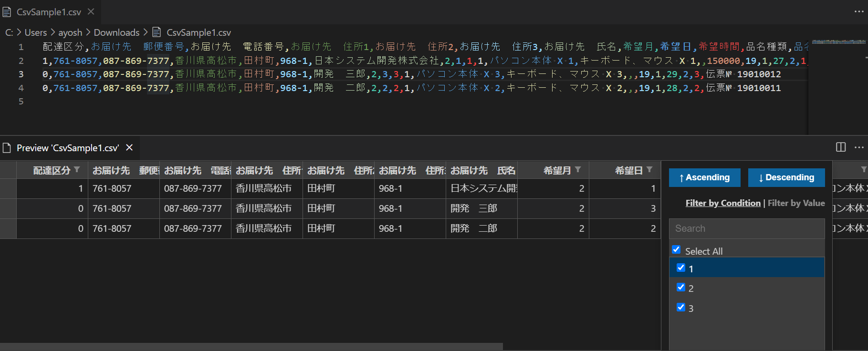This screenshot has height=351, width=868.
Task: Uncheck value 3 in filter list
Action: click(x=681, y=307)
